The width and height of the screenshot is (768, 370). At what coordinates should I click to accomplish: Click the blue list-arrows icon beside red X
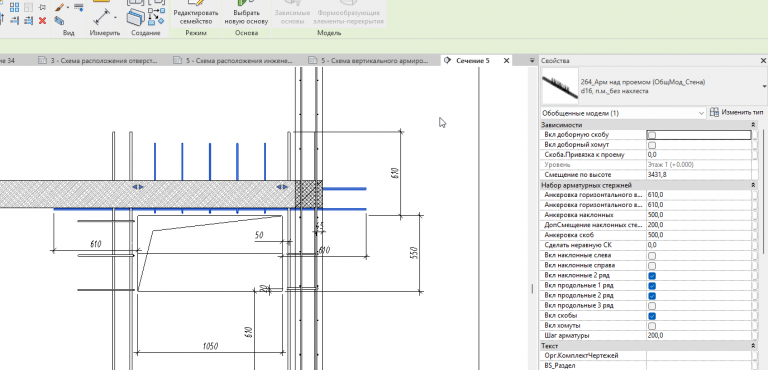pyautogui.click(x=28, y=21)
